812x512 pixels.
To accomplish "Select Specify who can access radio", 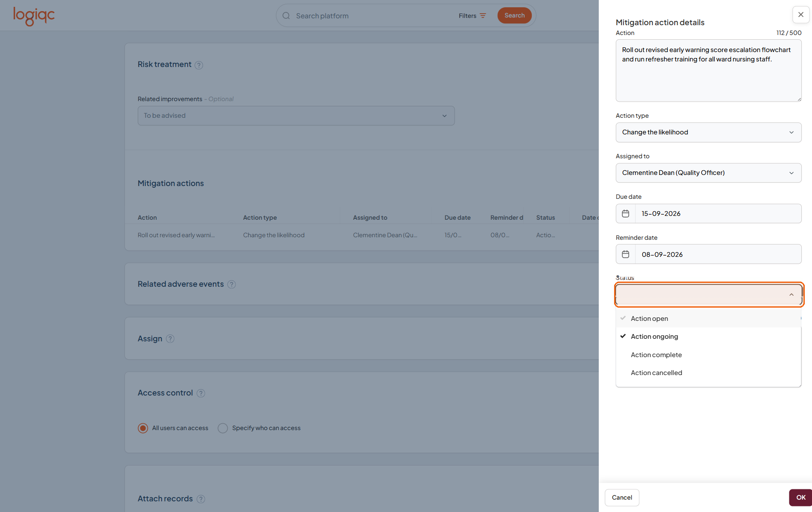I will tap(223, 428).
